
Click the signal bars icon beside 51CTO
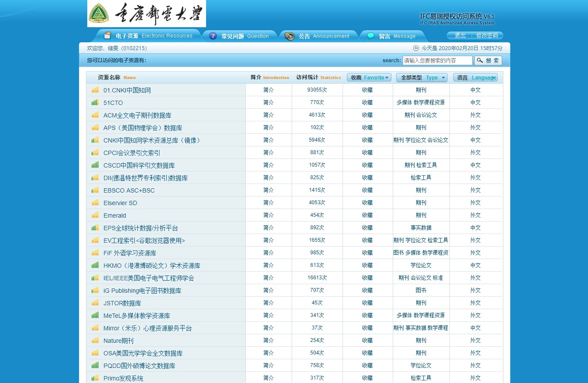pyautogui.click(x=95, y=102)
